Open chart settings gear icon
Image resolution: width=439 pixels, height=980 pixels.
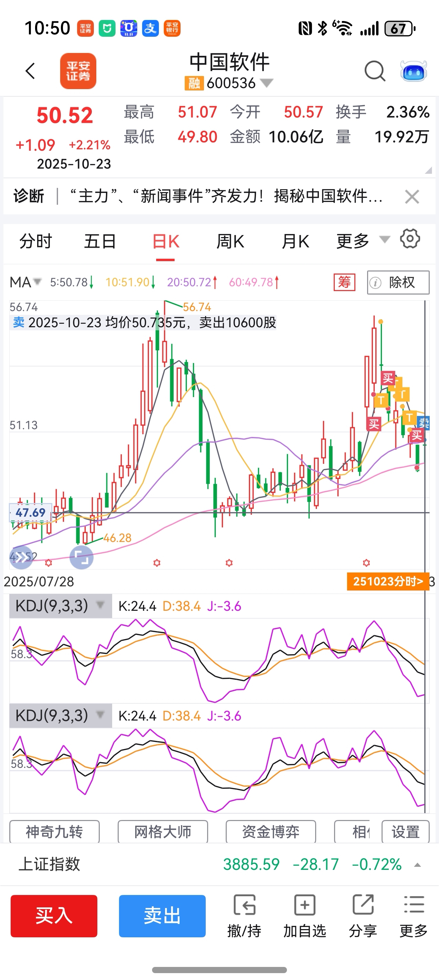coord(410,239)
